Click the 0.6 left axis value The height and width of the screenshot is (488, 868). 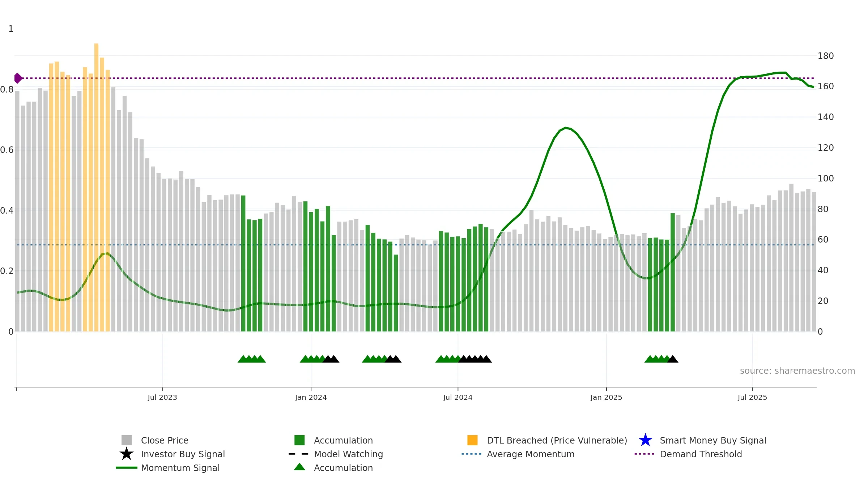(x=7, y=150)
